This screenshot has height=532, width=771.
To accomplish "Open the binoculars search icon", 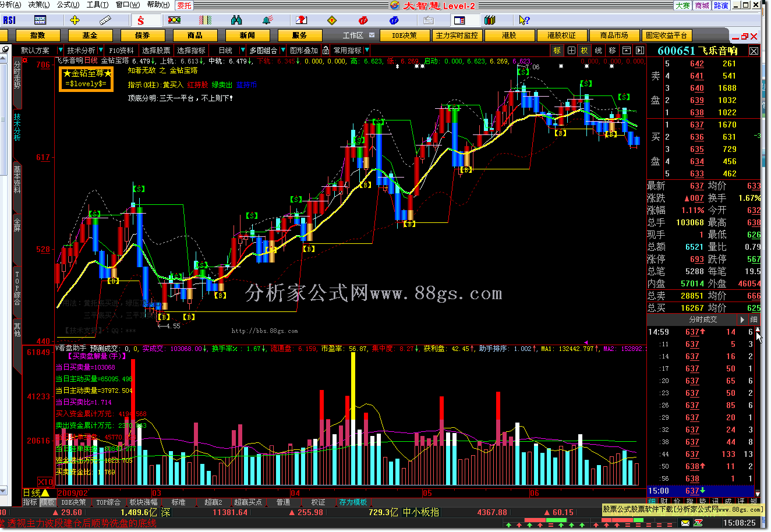I will [236, 20].
